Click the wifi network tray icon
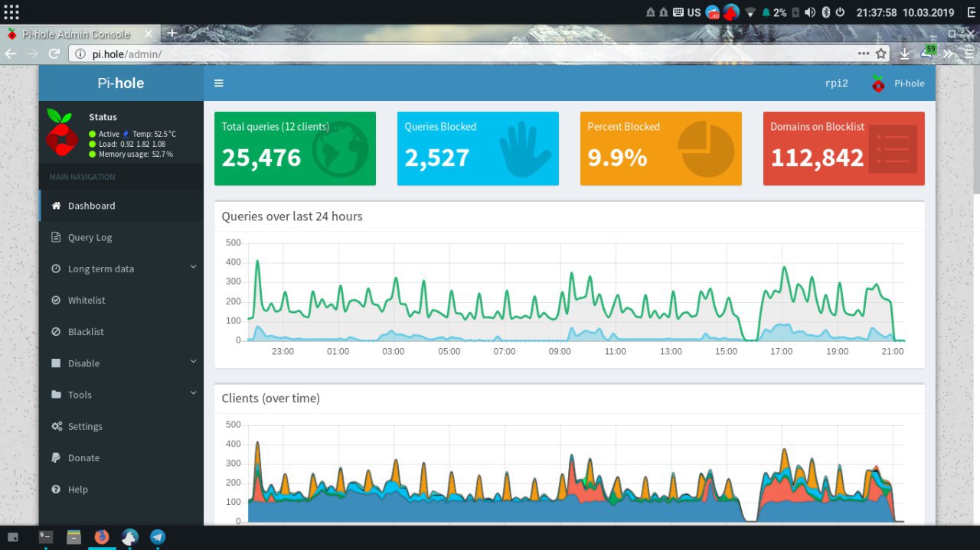The height and width of the screenshot is (550, 980). pyautogui.click(x=750, y=12)
